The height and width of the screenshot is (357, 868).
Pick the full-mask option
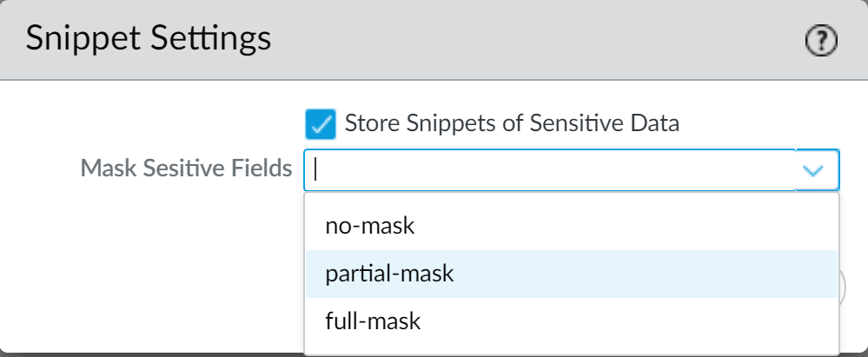(x=373, y=321)
